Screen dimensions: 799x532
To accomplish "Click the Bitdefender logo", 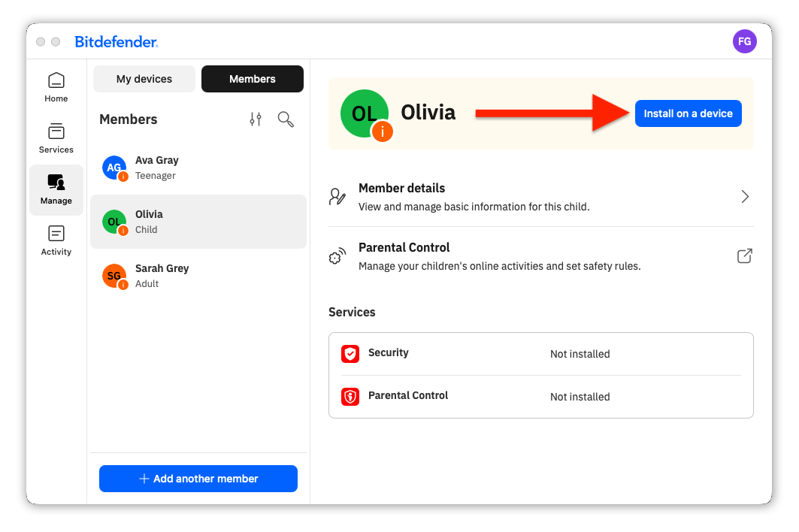I will point(117,42).
